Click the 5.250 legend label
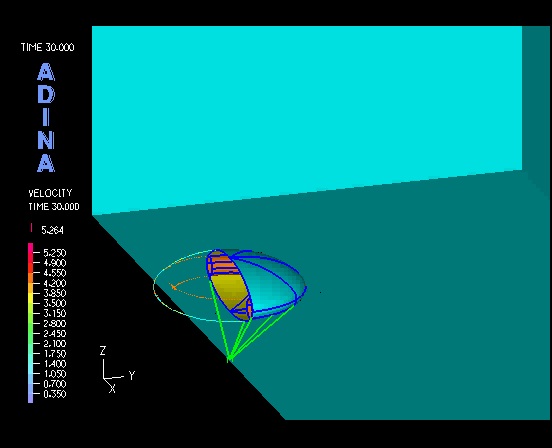552x448 pixels. click(55, 253)
